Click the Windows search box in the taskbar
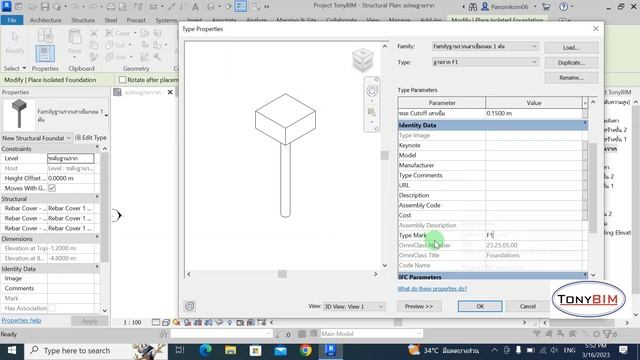 tap(96, 351)
